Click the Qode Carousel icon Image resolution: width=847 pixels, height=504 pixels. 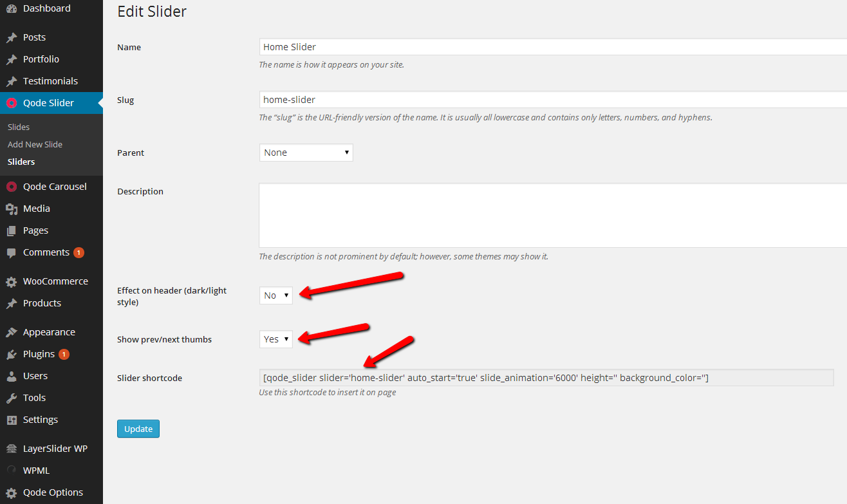12,187
